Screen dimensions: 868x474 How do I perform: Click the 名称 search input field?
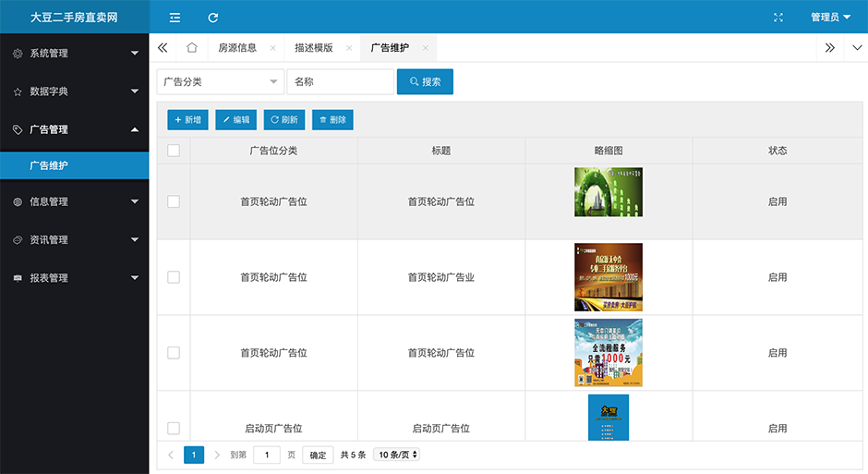[340, 82]
